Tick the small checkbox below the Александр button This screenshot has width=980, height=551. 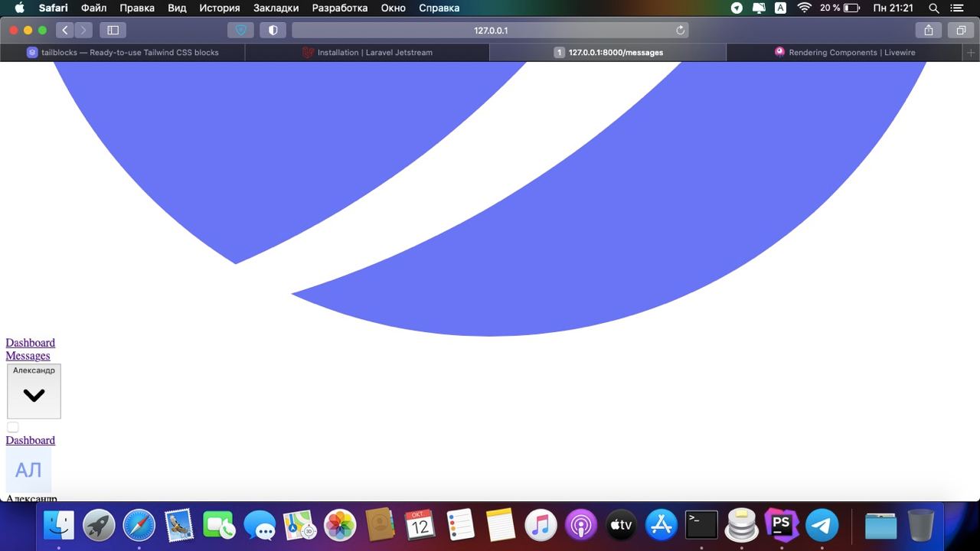point(13,427)
